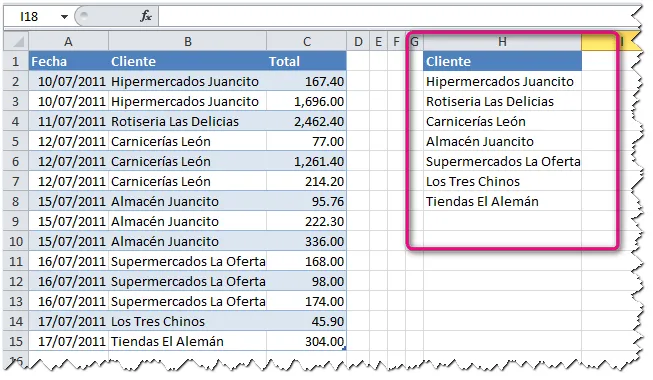This screenshot has height=380, width=653.
Task: Select column B header
Action: [187, 41]
